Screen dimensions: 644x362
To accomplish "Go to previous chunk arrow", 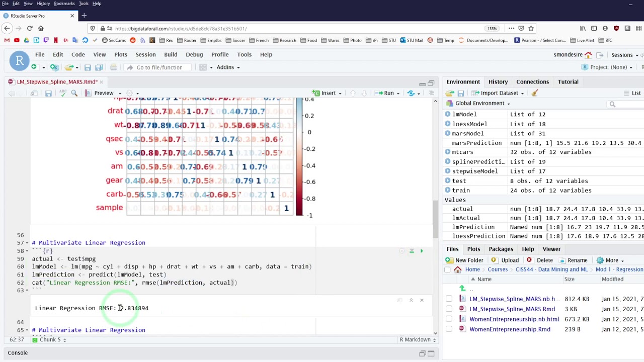I will click(353, 93).
